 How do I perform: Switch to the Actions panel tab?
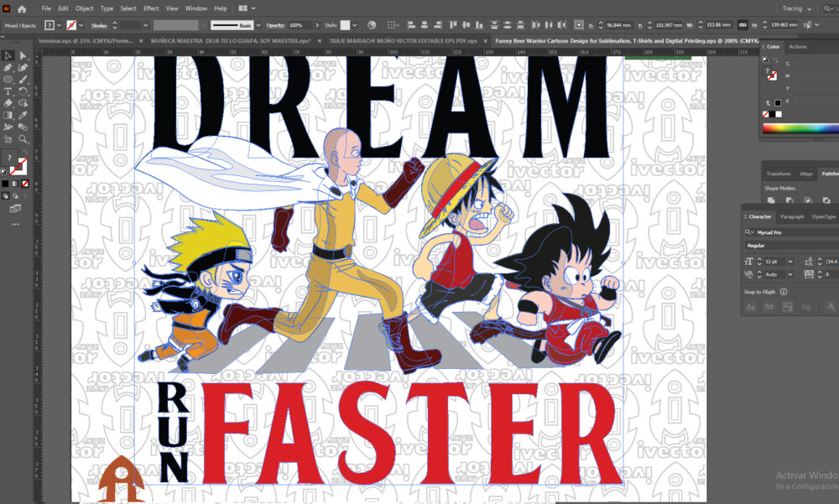tap(797, 47)
